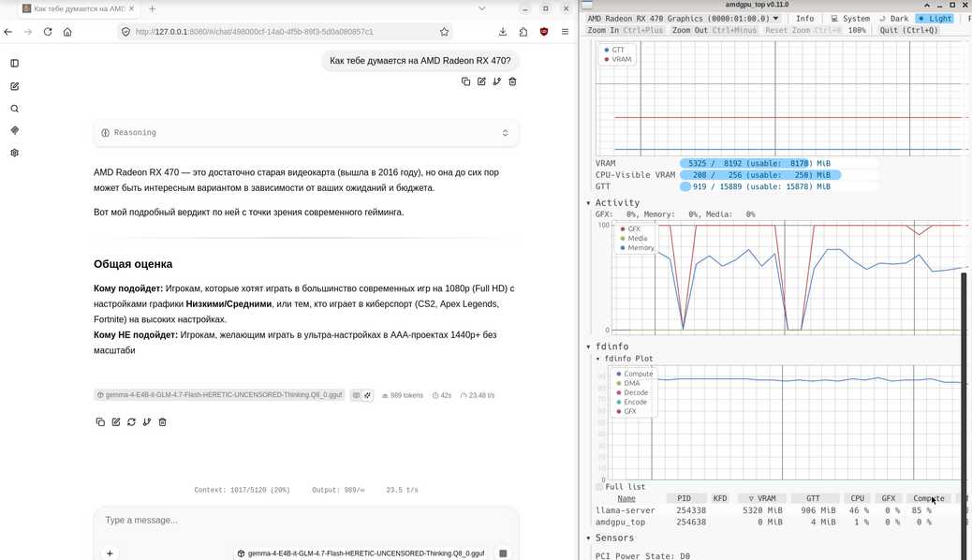Edit the user message about RX 470
This screenshot has height=560, width=972.
[481, 81]
